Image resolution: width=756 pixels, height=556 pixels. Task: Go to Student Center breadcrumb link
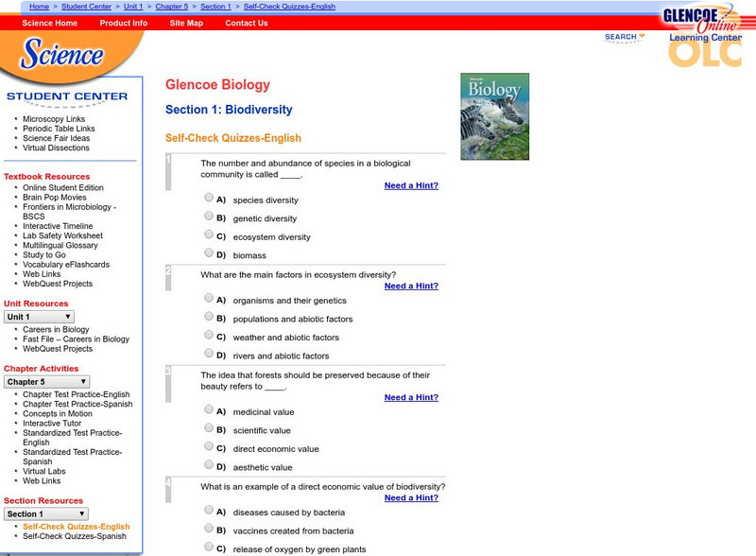pos(86,7)
